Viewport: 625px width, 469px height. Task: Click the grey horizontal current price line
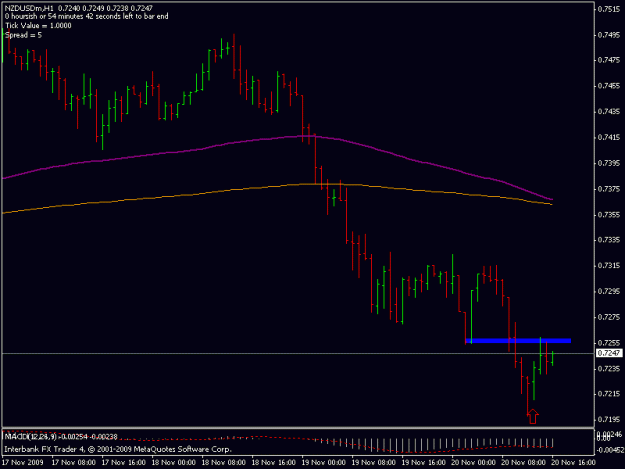click(298, 353)
